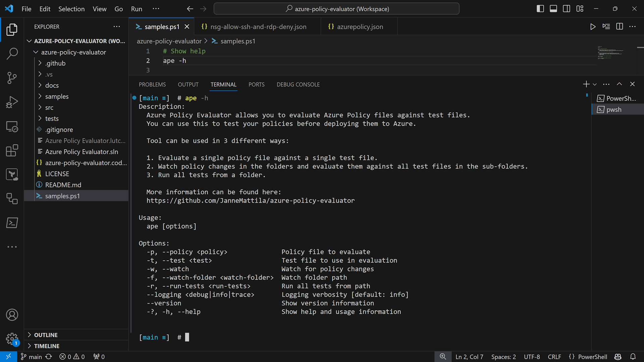Click the Run Selection icon in editor toolbar

[606, 26]
